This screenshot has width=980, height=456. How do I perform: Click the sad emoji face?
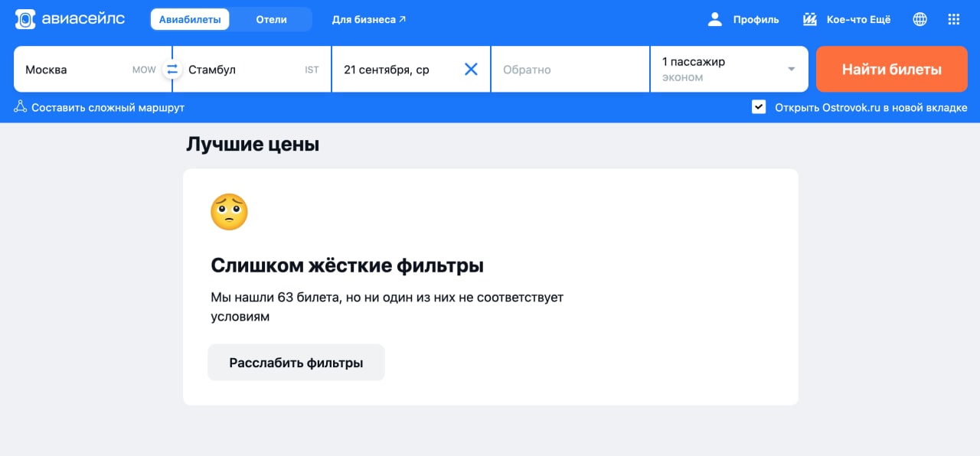coord(229,212)
